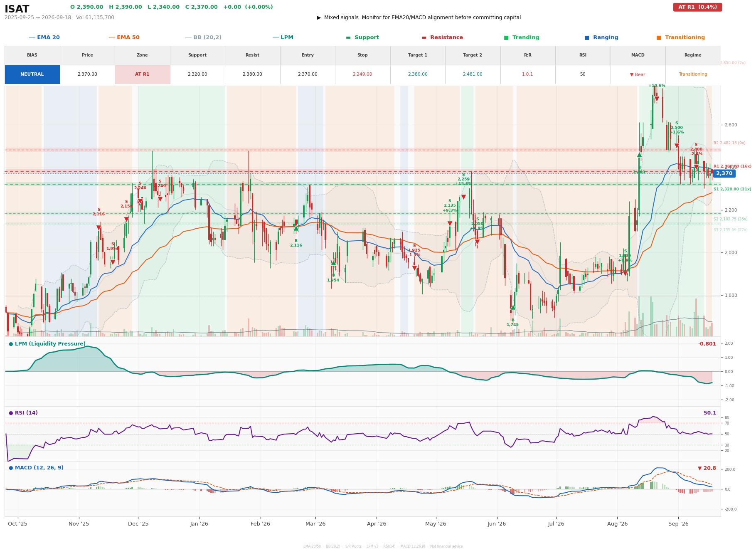Click the AT R1 zone cell

click(142, 74)
